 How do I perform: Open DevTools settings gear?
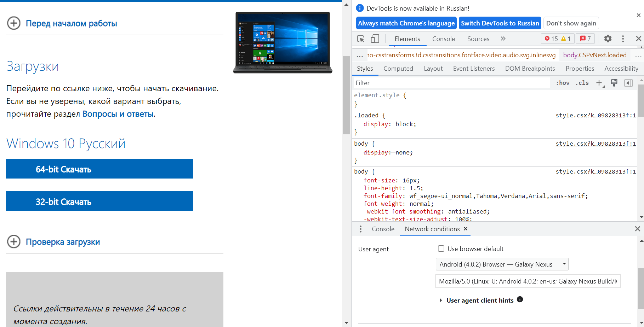pyautogui.click(x=608, y=39)
